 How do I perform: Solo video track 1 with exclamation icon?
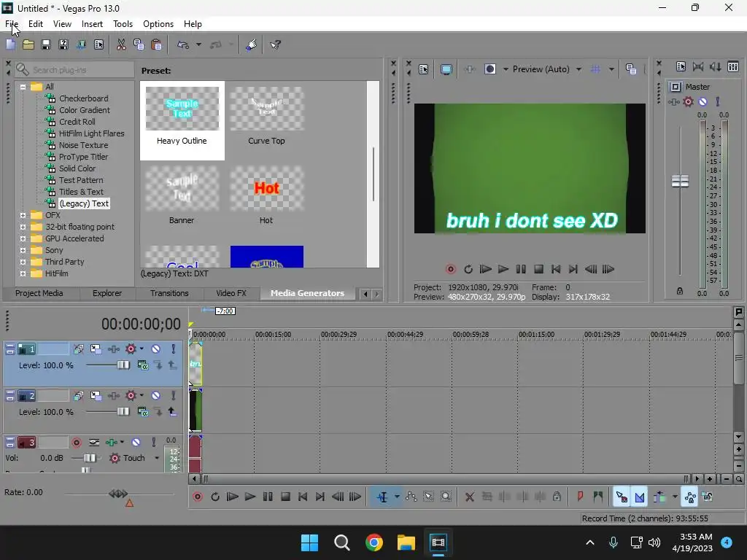(174, 349)
